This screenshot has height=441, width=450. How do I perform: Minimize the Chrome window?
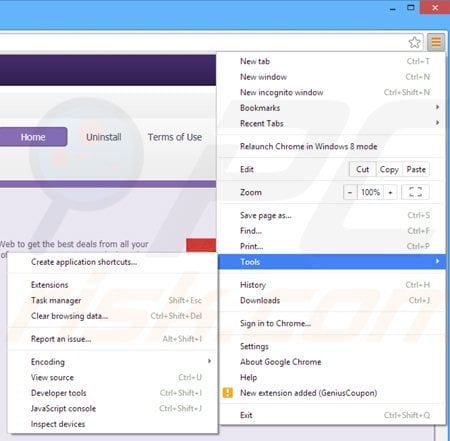[x=393, y=8]
